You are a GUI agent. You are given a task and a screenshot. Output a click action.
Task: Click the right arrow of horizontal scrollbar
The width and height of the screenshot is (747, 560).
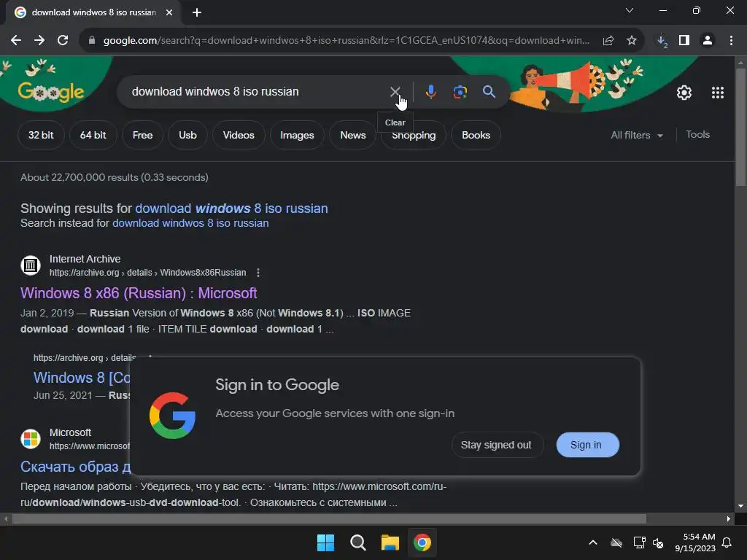click(x=729, y=518)
